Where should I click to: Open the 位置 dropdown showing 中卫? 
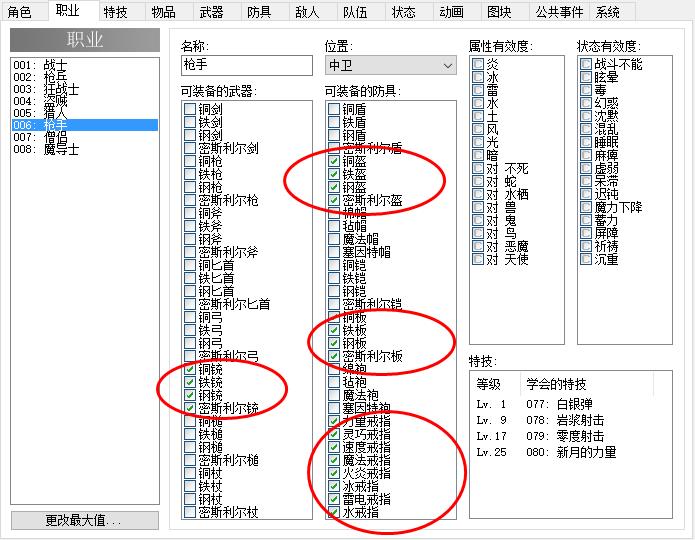[390, 66]
